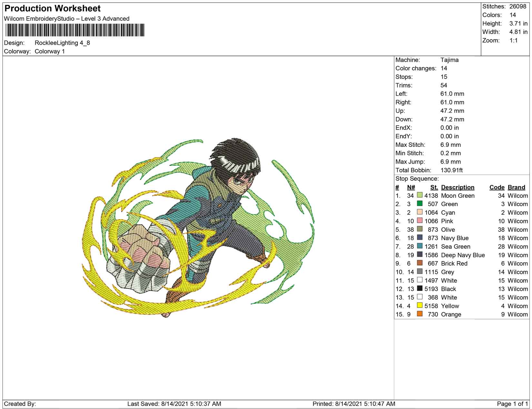Click the Description column header
Viewport: 532px width, 409px height.
click(458, 187)
